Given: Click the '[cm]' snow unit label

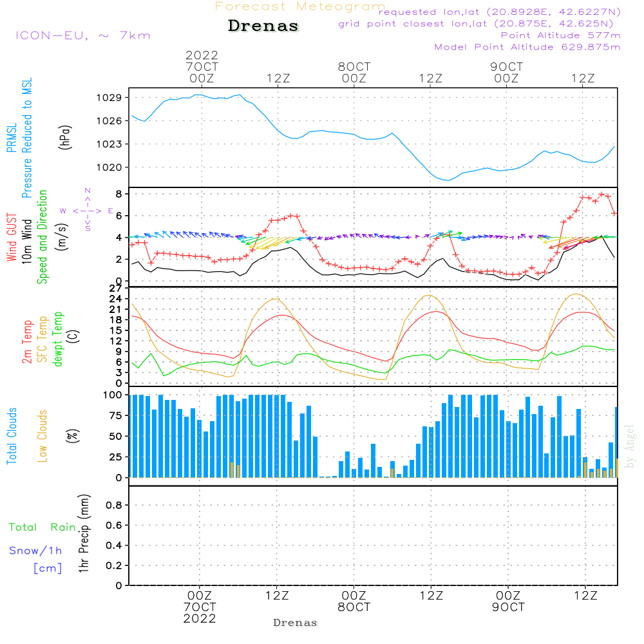Looking at the screenshot, I should click(x=48, y=569).
